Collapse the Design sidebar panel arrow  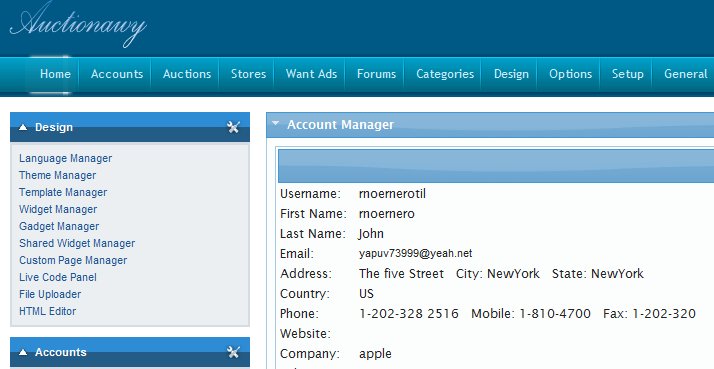coord(23,128)
